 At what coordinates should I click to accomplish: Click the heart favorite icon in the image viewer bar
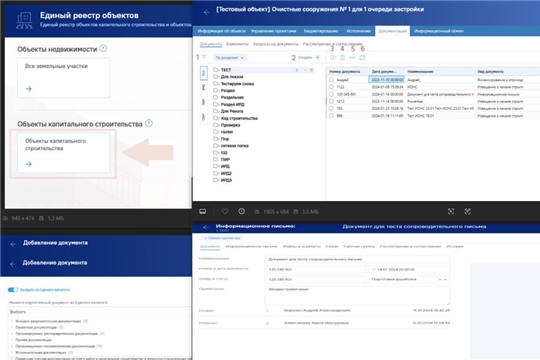(x=225, y=211)
